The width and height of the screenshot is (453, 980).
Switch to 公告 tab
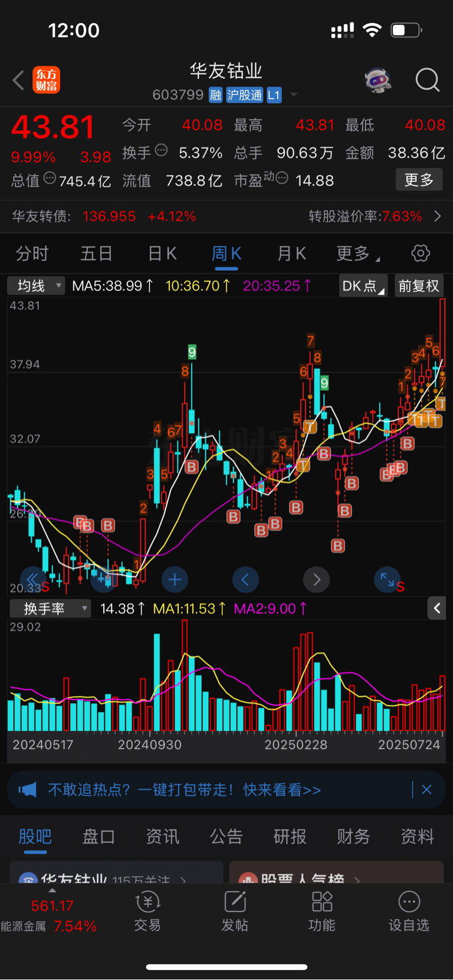(x=226, y=836)
